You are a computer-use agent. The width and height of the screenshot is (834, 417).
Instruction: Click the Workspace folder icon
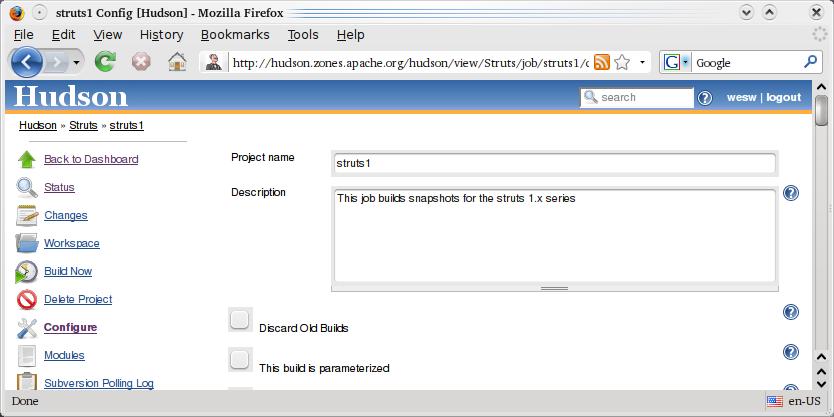[27, 243]
